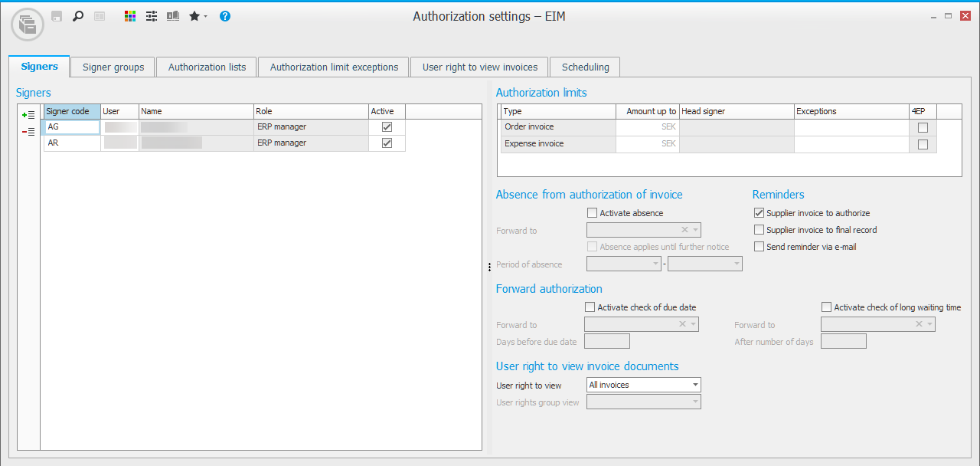This screenshot has width=980, height=466.
Task: Enable the Activate absence checkbox
Action: click(x=592, y=213)
